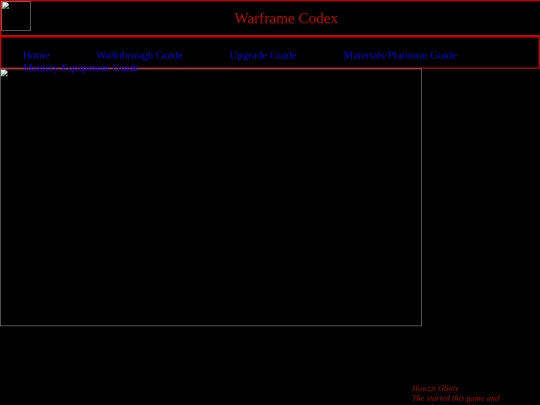This screenshot has width=540, height=405.
Task: Open the Home link
Action: (x=36, y=55)
